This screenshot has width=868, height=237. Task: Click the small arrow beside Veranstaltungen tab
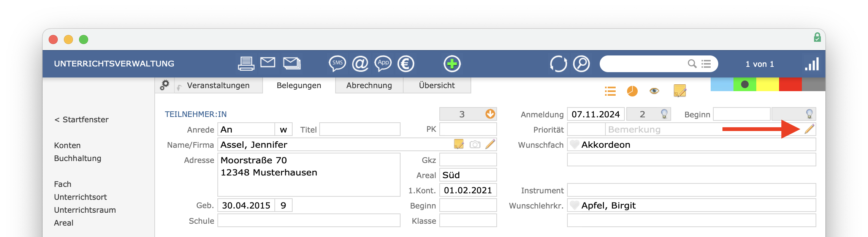179,87
